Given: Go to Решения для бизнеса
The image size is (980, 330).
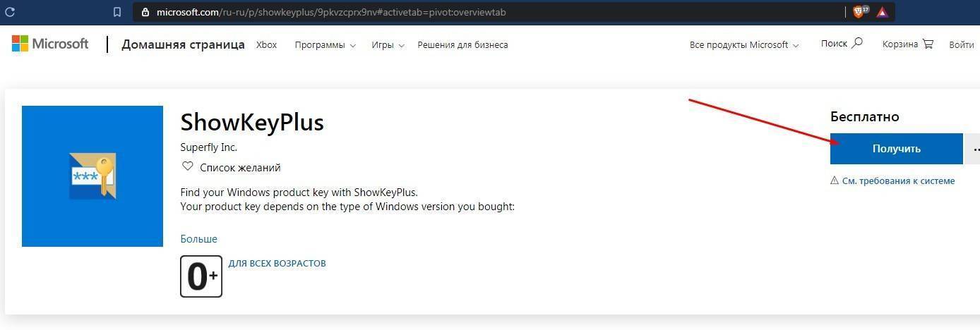Looking at the screenshot, I should click(462, 45).
